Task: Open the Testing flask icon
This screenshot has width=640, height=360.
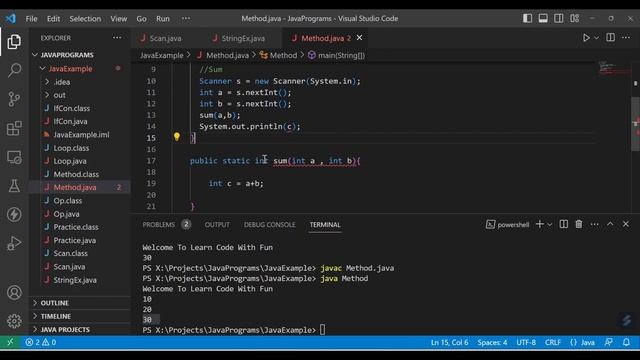Action: tap(14, 186)
